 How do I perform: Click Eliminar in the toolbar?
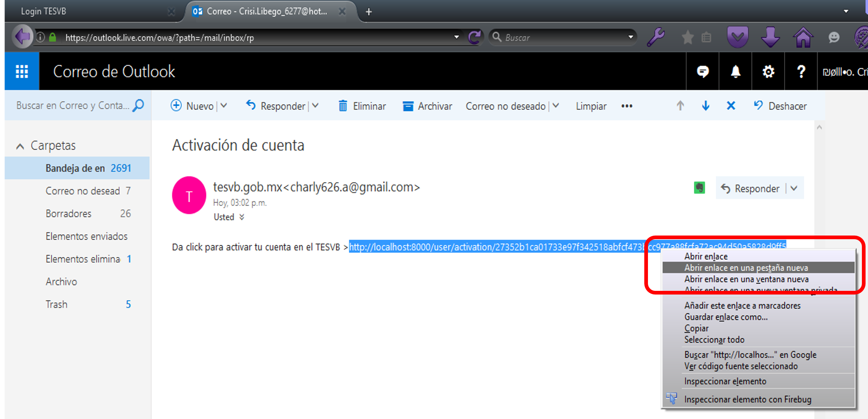362,106
